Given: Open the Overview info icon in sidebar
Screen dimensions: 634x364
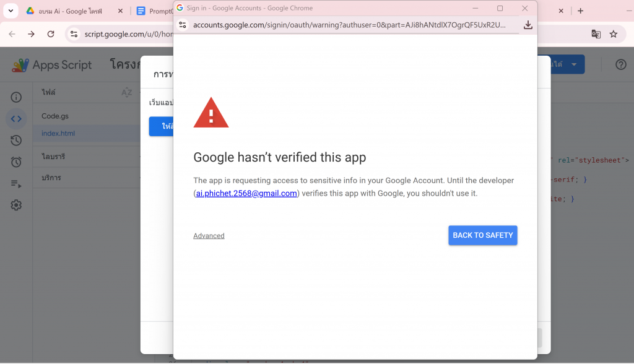Looking at the screenshot, I should (16, 97).
